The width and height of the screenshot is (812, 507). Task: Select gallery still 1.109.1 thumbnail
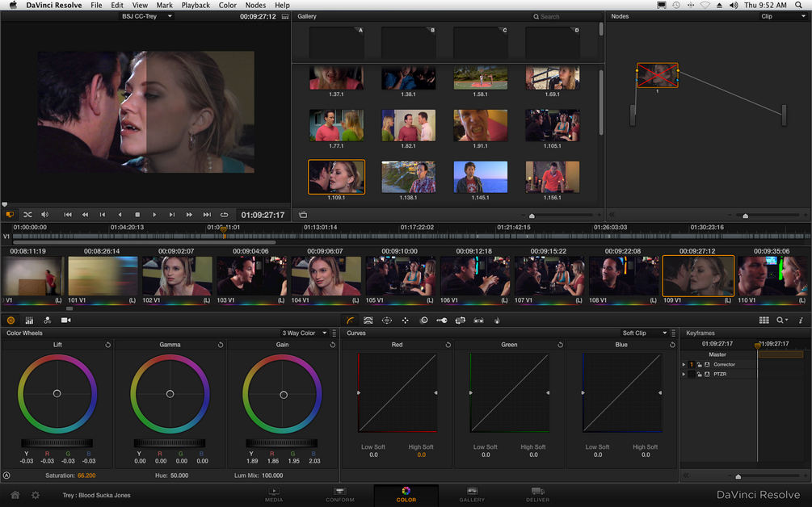(336, 176)
